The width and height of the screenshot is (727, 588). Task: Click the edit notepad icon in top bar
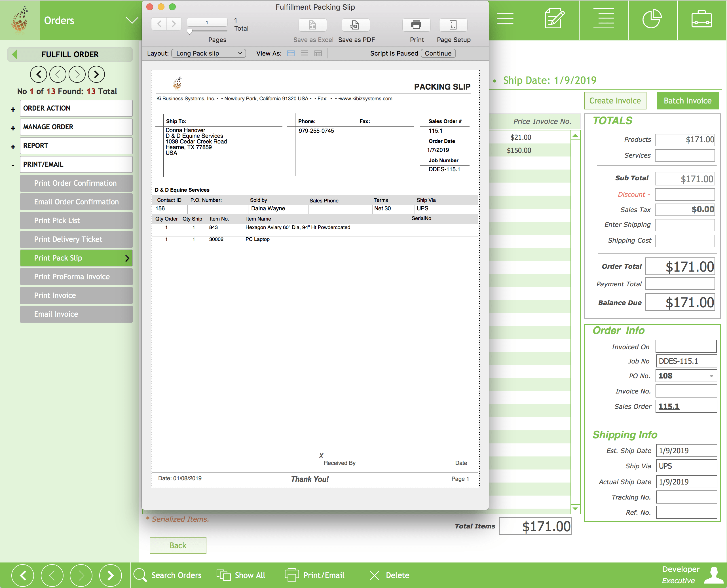(x=554, y=19)
